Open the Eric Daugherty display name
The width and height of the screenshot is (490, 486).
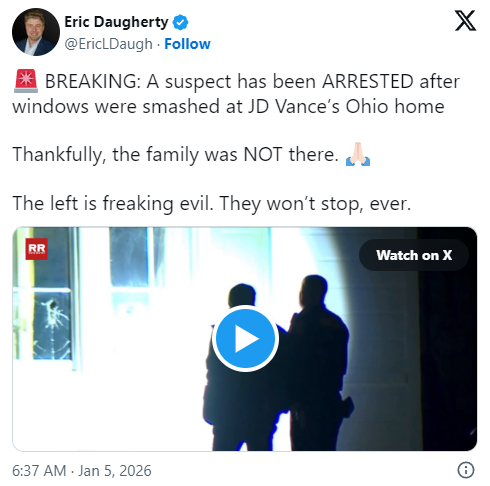tap(116, 22)
